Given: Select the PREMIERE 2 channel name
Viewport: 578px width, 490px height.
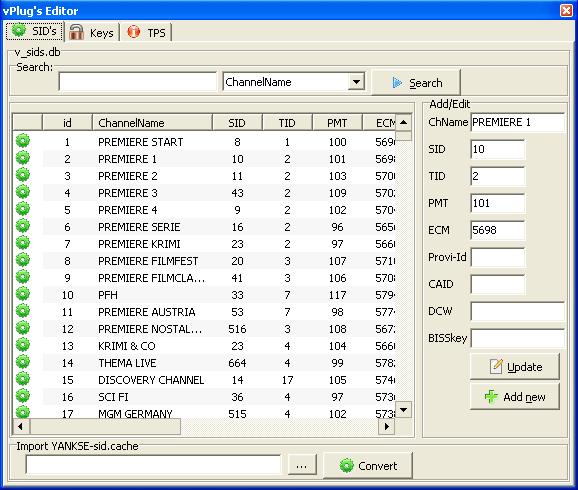Looking at the screenshot, I should click(128, 176).
